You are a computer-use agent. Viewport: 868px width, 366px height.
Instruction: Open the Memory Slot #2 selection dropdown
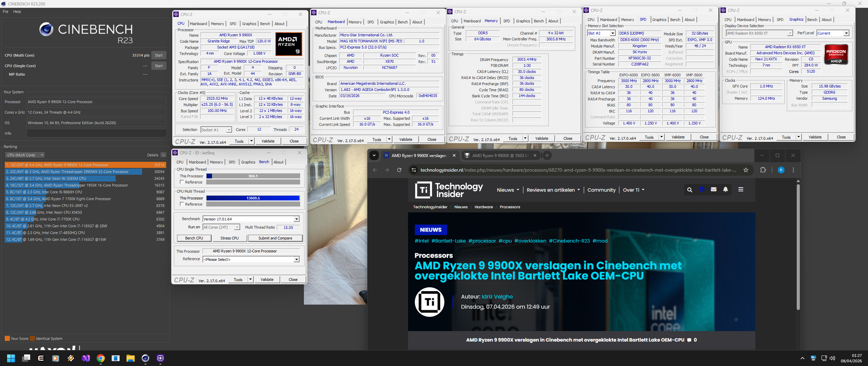[x=601, y=33]
